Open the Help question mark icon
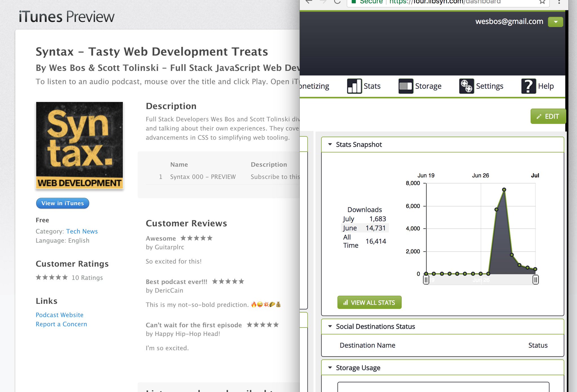Image resolution: width=577 pixels, height=392 pixels. pyautogui.click(x=529, y=86)
